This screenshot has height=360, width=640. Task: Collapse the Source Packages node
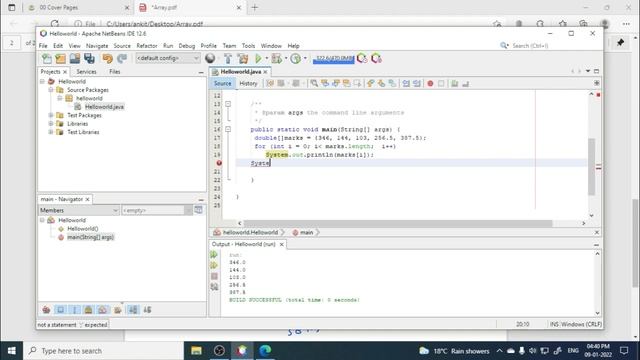point(51,90)
